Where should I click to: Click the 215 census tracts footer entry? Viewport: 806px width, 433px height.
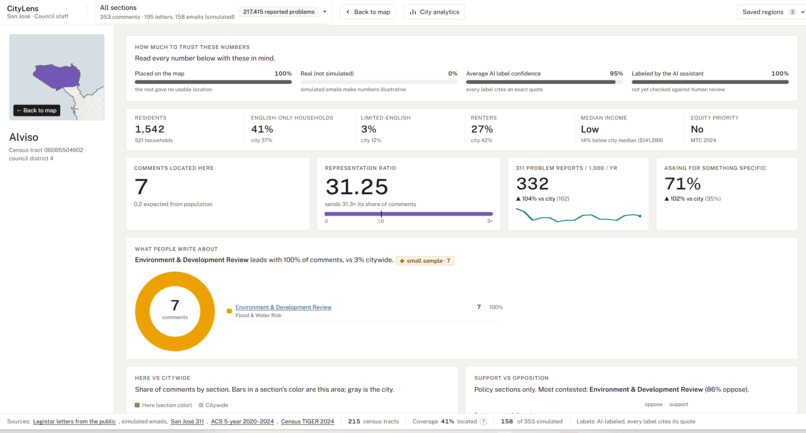coord(373,422)
